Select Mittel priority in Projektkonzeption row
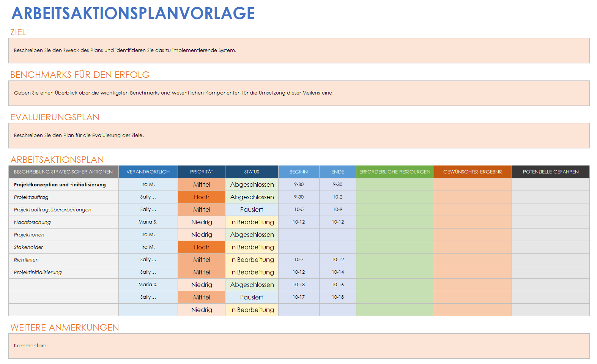This screenshot has height=364, width=597. coord(202,184)
